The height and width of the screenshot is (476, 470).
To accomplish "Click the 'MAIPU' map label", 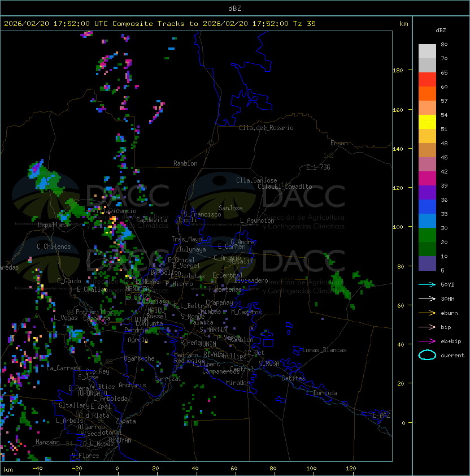I will [156, 310].
